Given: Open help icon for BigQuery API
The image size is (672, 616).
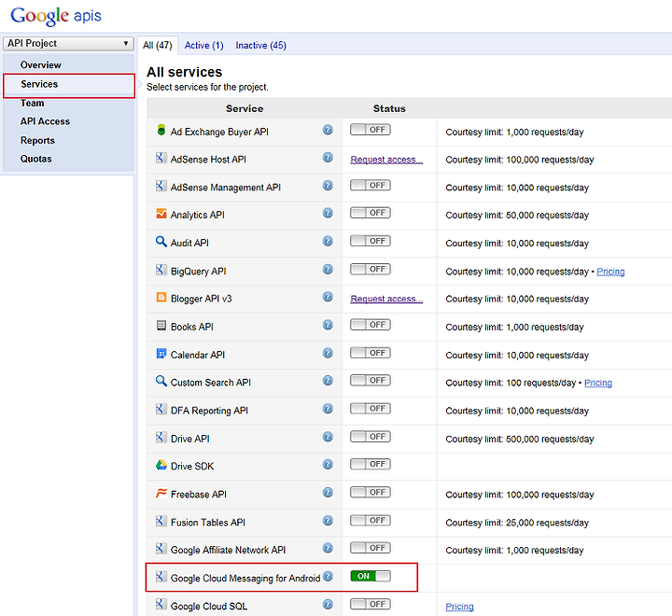Looking at the screenshot, I should click(328, 269).
